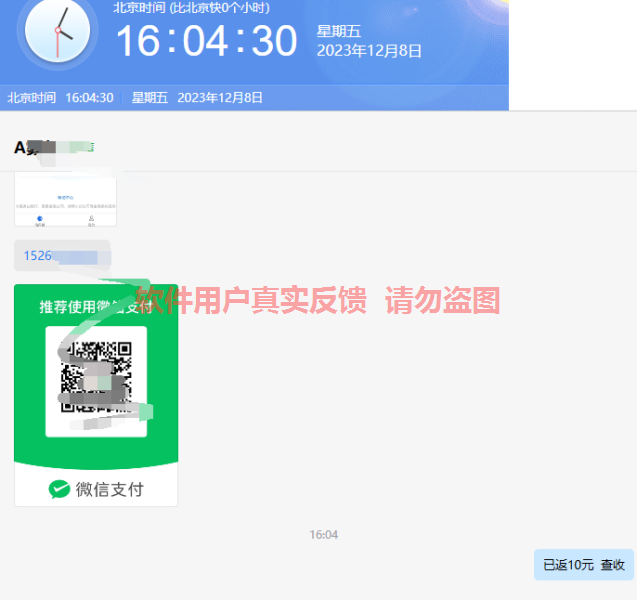Open the screenshot thumbnail message in chat
The height and width of the screenshot is (600, 637).
(65, 200)
